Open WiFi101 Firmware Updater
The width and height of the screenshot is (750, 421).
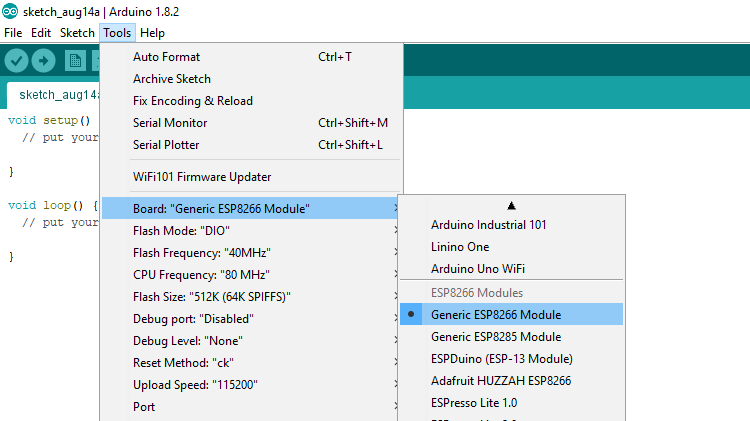(x=201, y=177)
